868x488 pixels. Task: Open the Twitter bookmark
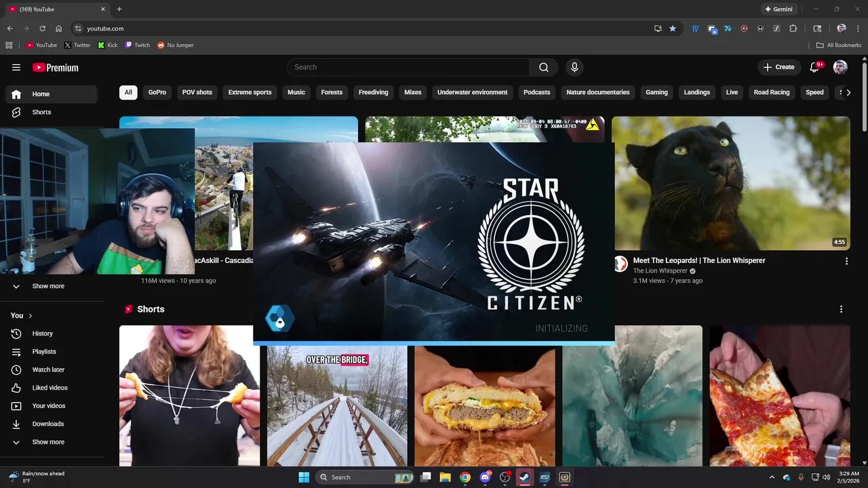click(x=77, y=45)
